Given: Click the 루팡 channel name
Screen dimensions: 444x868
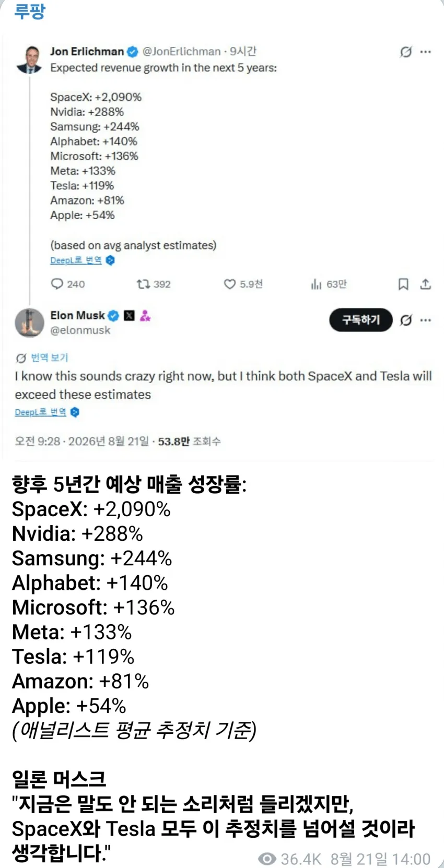Looking at the screenshot, I should tap(30, 11).
